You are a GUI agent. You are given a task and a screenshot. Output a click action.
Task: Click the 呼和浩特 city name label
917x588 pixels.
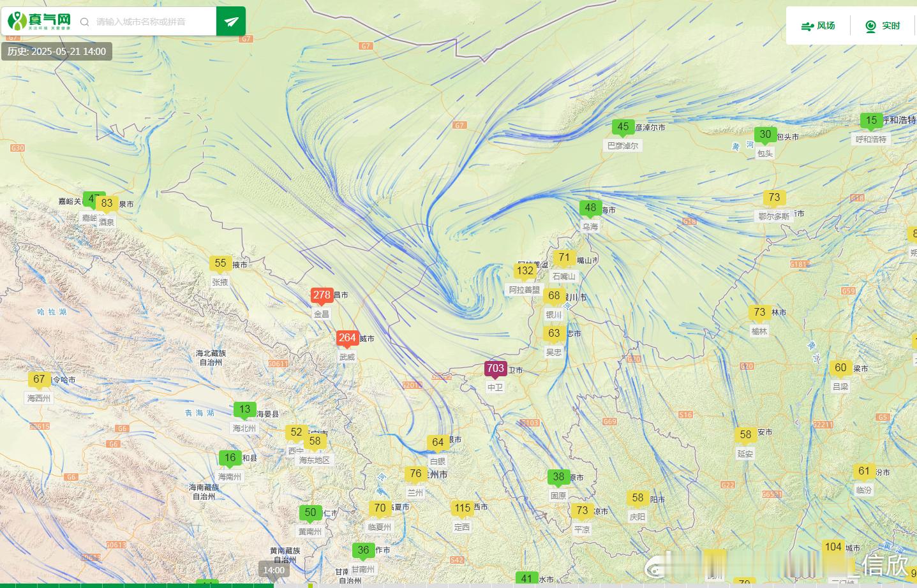[x=871, y=140]
